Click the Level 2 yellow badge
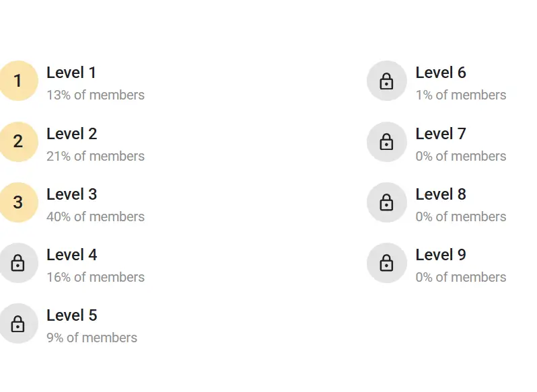The width and height of the screenshot is (537, 392). (x=17, y=142)
